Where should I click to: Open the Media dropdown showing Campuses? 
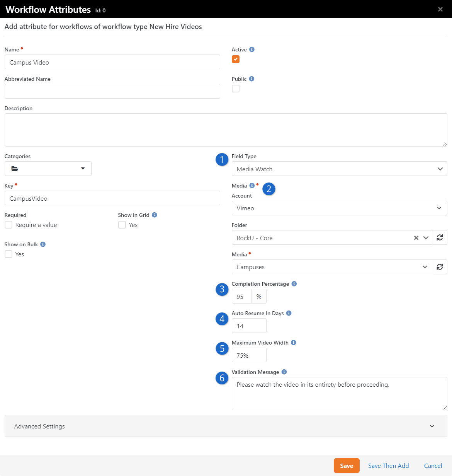pyautogui.click(x=332, y=267)
